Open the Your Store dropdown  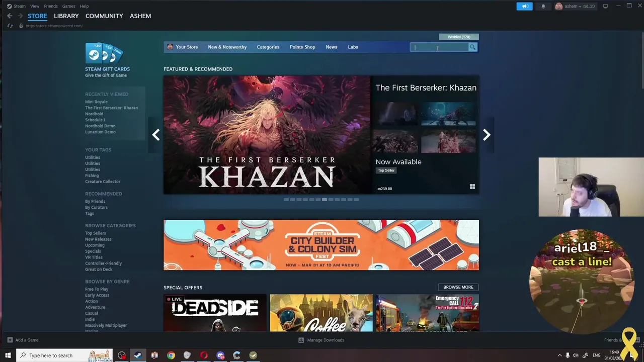pos(187,47)
